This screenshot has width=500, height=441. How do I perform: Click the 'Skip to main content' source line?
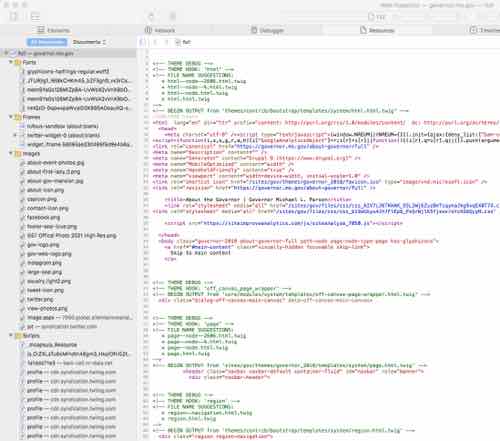click(x=200, y=253)
